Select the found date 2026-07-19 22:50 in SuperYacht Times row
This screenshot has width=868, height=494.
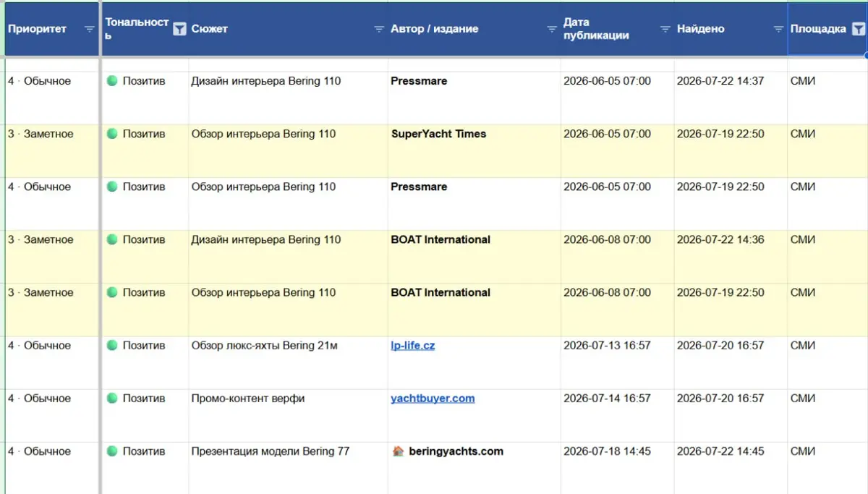(x=731, y=151)
